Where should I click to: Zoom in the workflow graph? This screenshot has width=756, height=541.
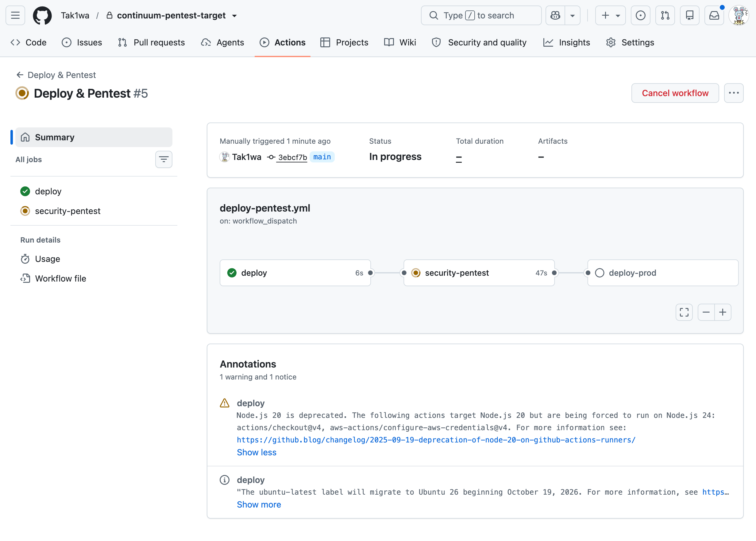(x=723, y=312)
